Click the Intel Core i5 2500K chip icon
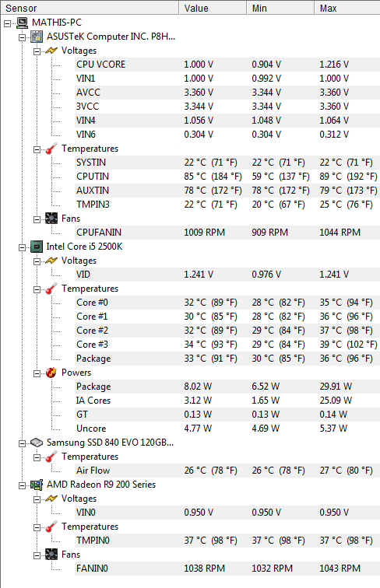 pyautogui.click(x=37, y=247)
